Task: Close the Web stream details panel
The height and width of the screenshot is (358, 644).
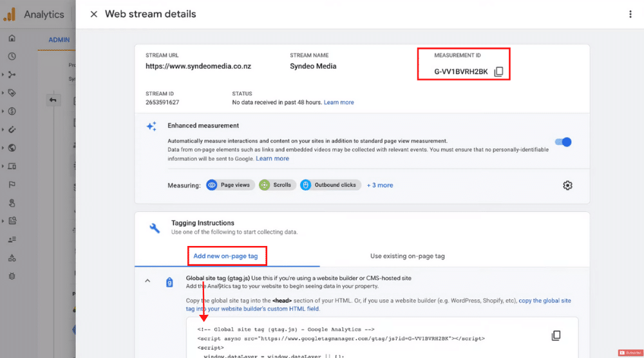Action: click(93, 14)
